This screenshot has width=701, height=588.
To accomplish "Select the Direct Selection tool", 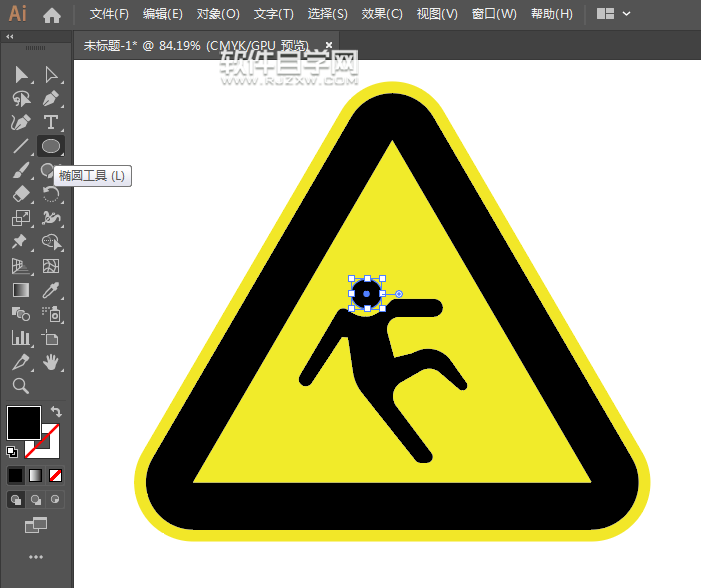I will point(51,75).
